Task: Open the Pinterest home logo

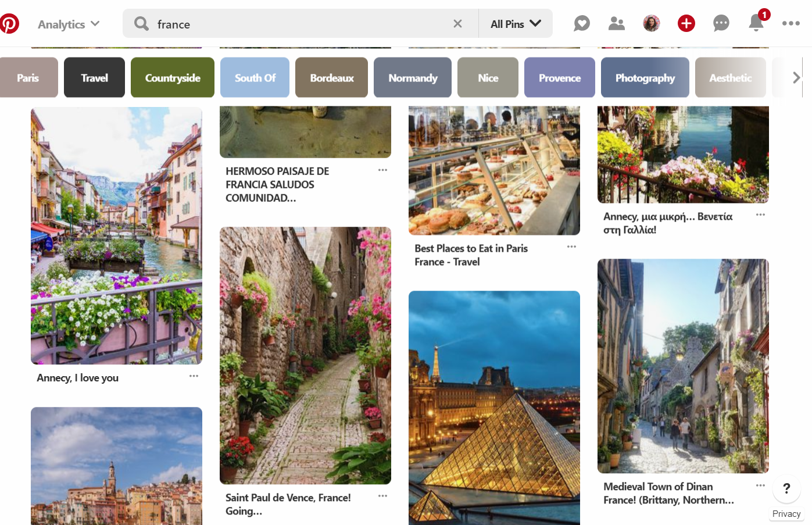Action: click(9, 24)
